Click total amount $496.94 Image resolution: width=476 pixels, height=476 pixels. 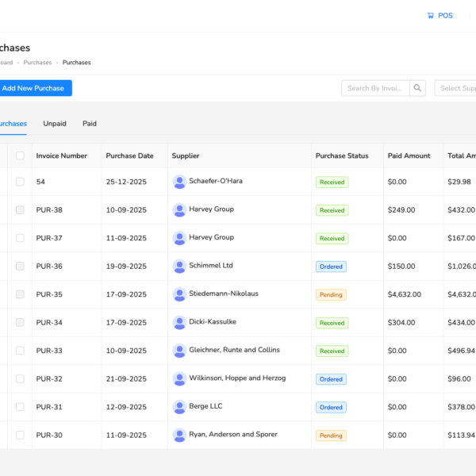[461, 351]
